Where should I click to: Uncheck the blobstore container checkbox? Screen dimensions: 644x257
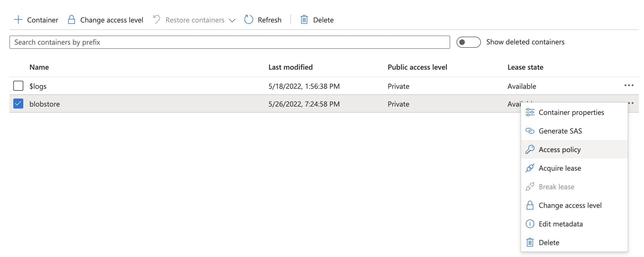[x=18, y=104]
